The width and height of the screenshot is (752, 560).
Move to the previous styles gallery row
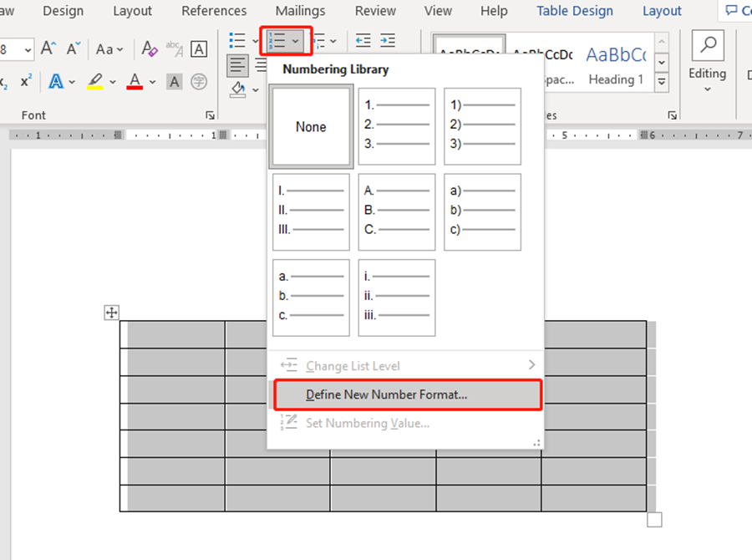tap(662, 43)
